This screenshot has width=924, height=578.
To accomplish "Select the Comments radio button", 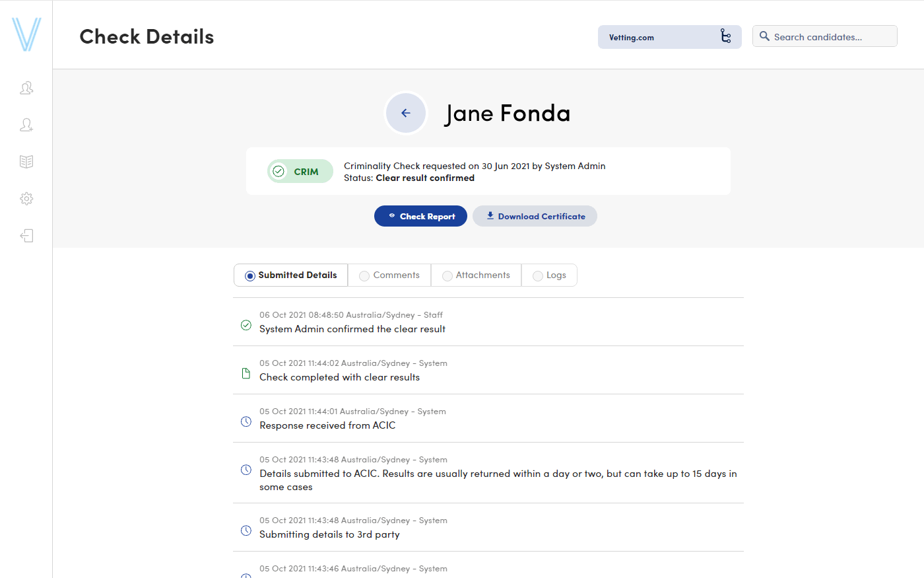I will [364, 275].
